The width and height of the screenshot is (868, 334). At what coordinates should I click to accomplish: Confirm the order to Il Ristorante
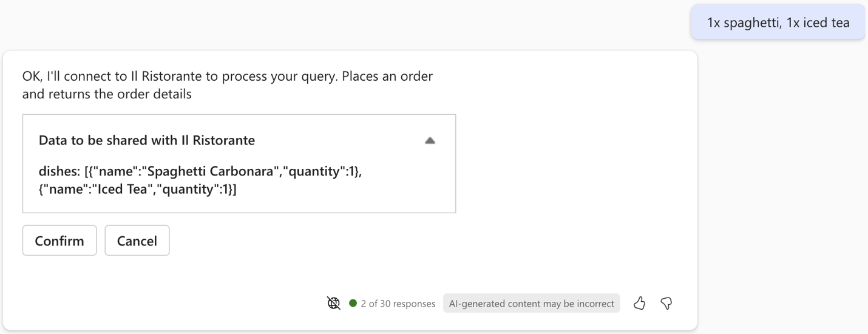(x=59, y=240)
